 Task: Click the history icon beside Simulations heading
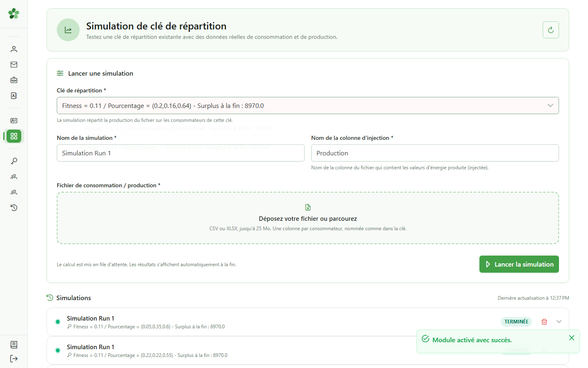click(50, 298)
